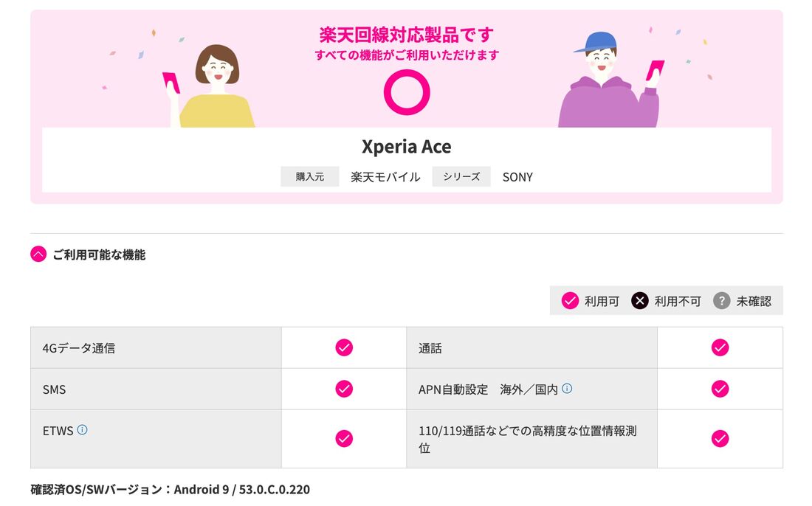Screen dimensions: 812x506
Task: Select the ETWS row check mark
Action: click(344, 439)
